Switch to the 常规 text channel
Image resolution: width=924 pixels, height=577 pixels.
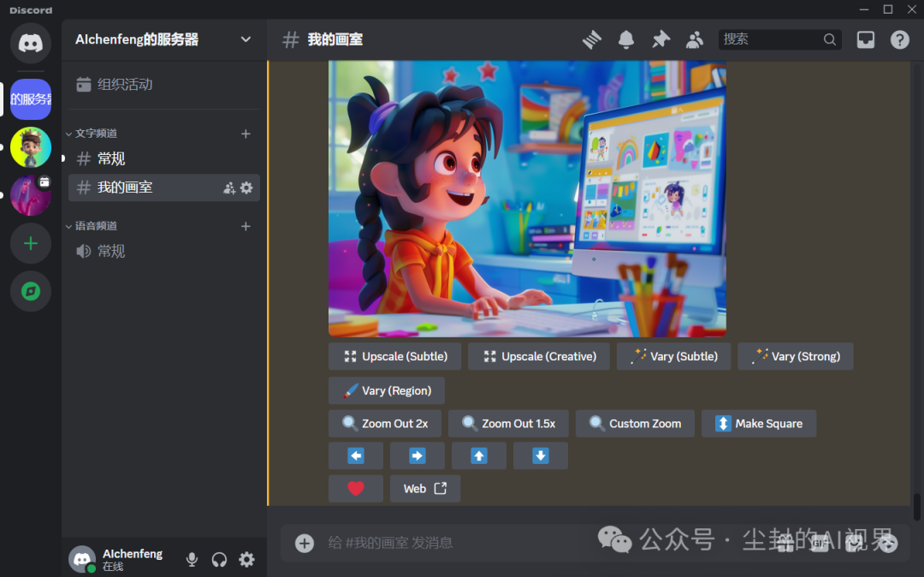click(x=164, y=158)
